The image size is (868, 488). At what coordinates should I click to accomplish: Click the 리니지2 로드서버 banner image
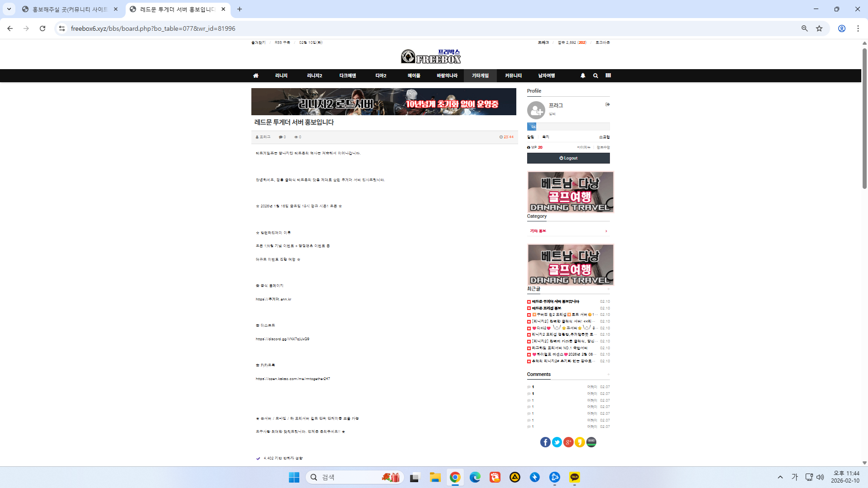point(383,102)
